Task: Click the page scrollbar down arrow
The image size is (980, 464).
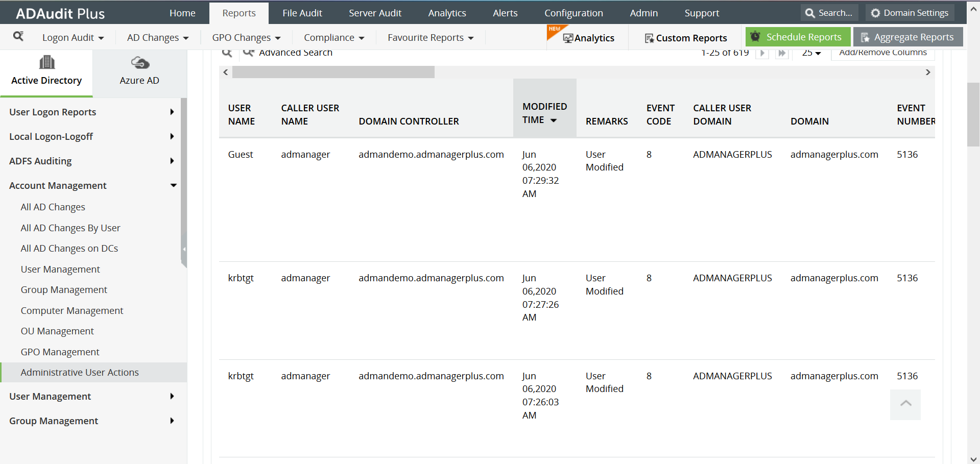Action: [x=973, y=458]
